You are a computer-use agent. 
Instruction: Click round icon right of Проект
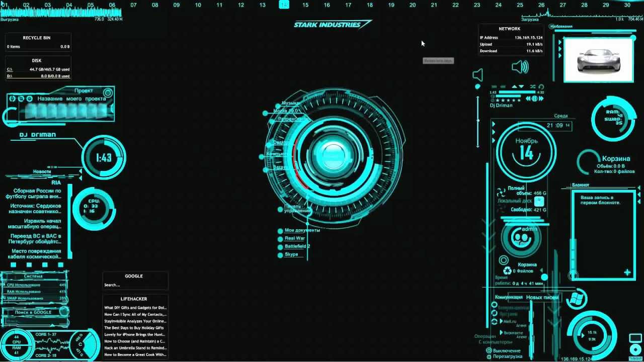coord(108,93)
